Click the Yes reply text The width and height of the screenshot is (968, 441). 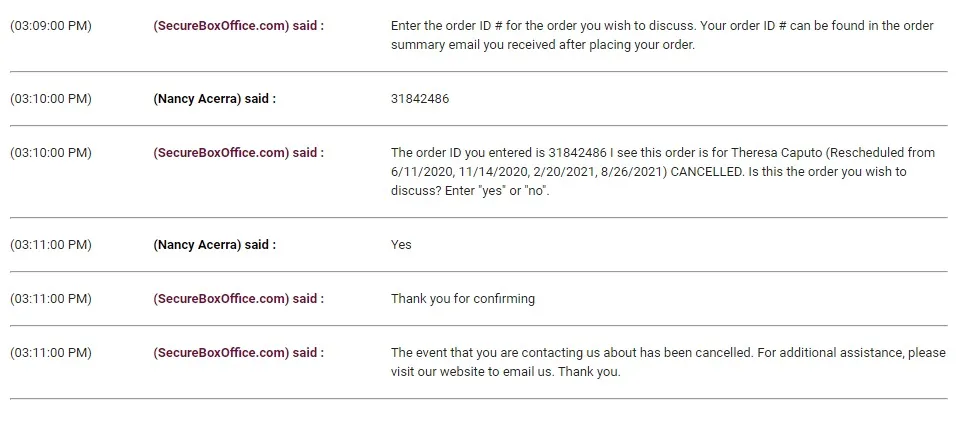401,245
